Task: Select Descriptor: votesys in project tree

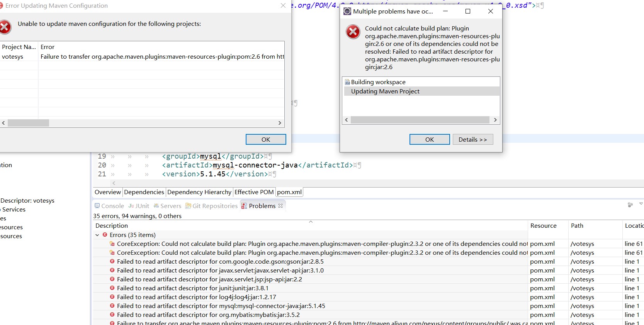Action: coord(27,200)
